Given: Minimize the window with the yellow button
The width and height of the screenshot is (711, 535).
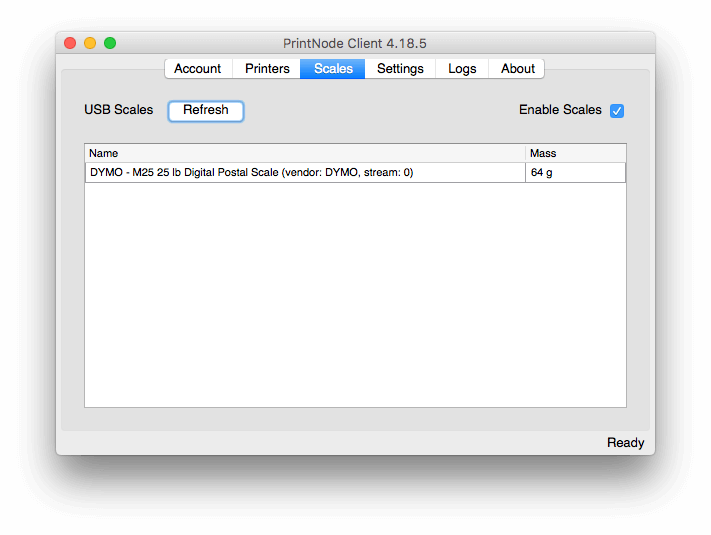Looking at the screenshot, I should click(90, 43).
